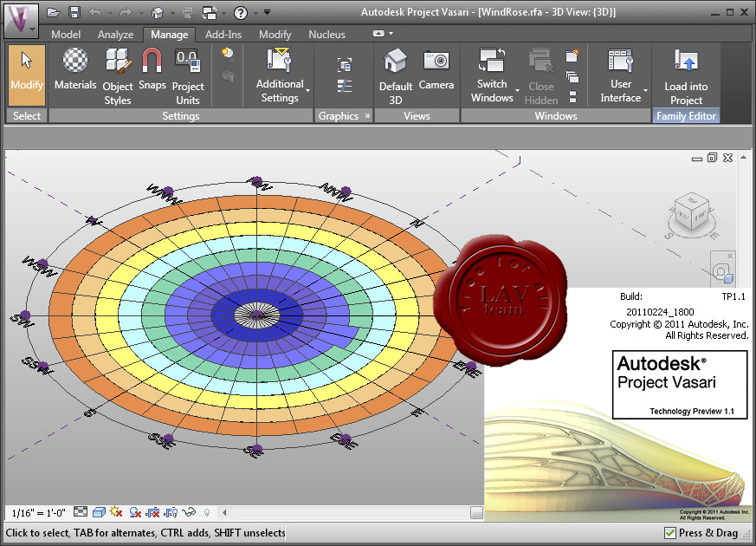Screen dimensions: 756x546
Task: Click the Default 3D view ribbon button
Action: tap(396, 76)
